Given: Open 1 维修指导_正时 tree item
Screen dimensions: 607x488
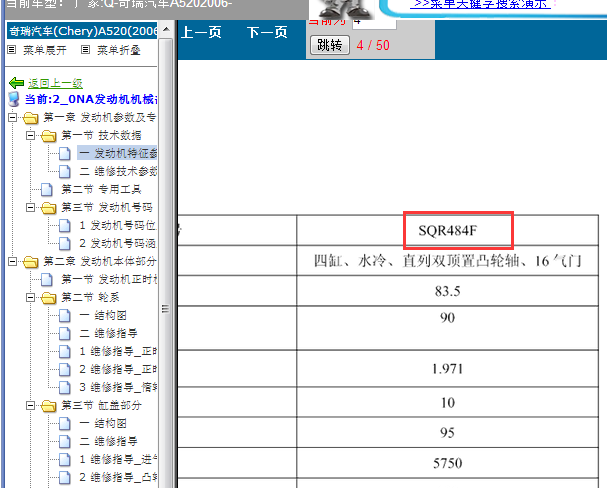Looking at the screenshot, I should (x=118, y=351).
